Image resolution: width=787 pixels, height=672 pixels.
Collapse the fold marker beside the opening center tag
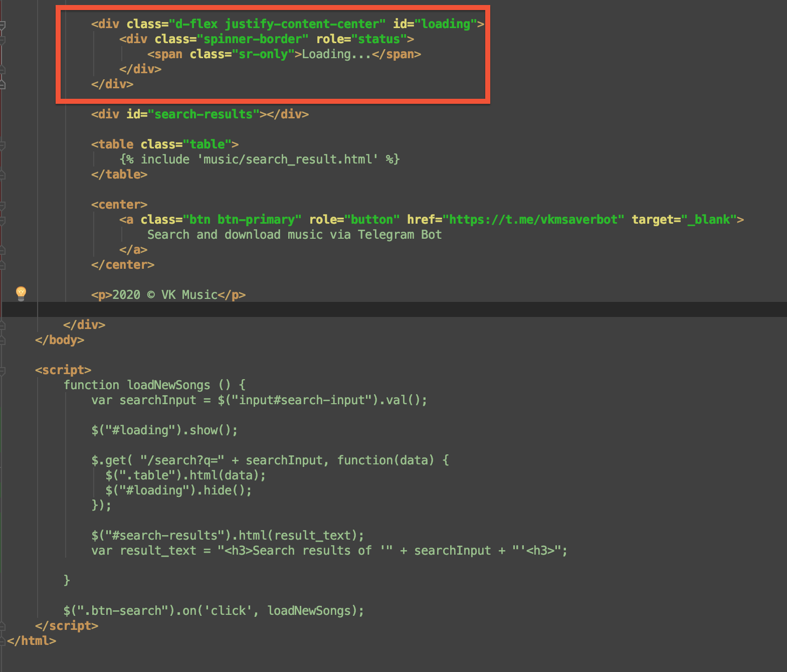pyautogui.click(x=2, y=205)
